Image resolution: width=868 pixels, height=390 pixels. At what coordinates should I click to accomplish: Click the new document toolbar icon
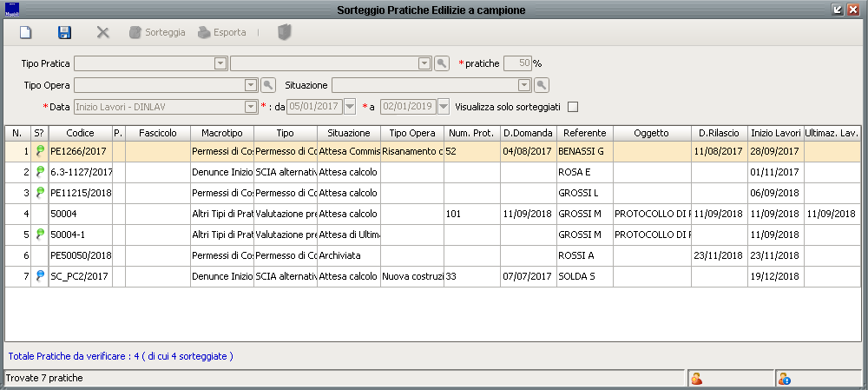26,32
